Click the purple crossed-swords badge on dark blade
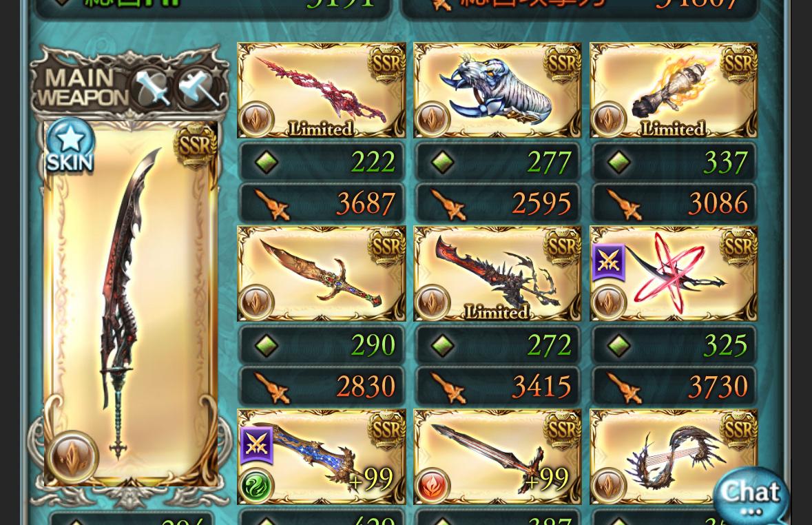This screenshot has height=525, width=812. [x=608, y=262]
